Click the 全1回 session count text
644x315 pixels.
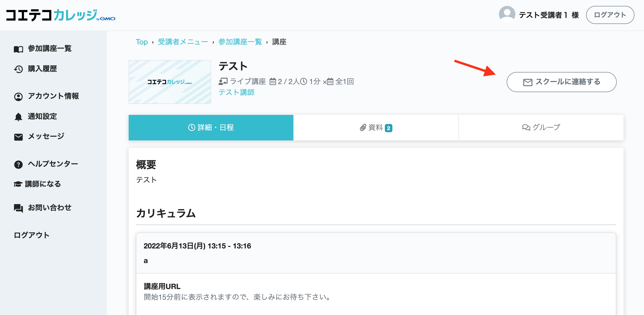(x=345, y=82)
